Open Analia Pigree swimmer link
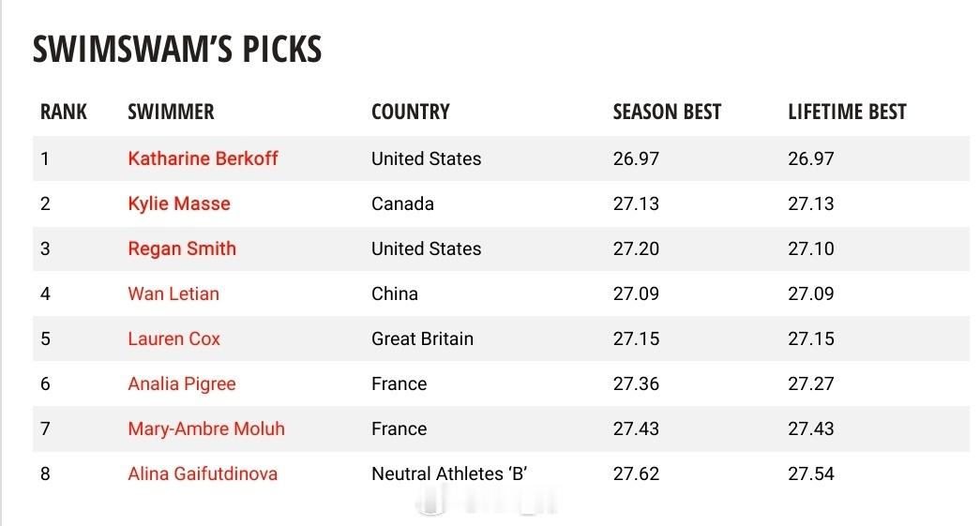The width and height of the screenshot is (980, 526). tap(181, 383)
